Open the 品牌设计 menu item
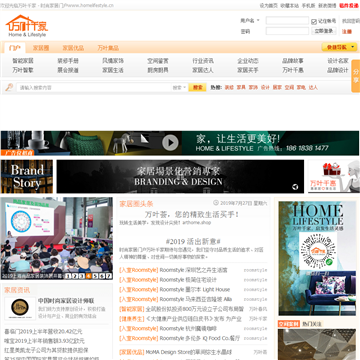Viewport: 360px width, 360px height. coord(338,70)
